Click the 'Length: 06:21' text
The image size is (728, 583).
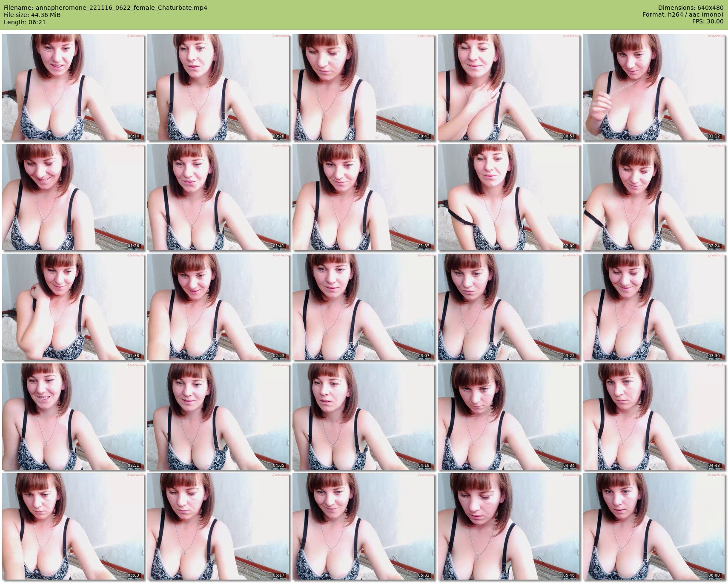[x=25, y=22]
